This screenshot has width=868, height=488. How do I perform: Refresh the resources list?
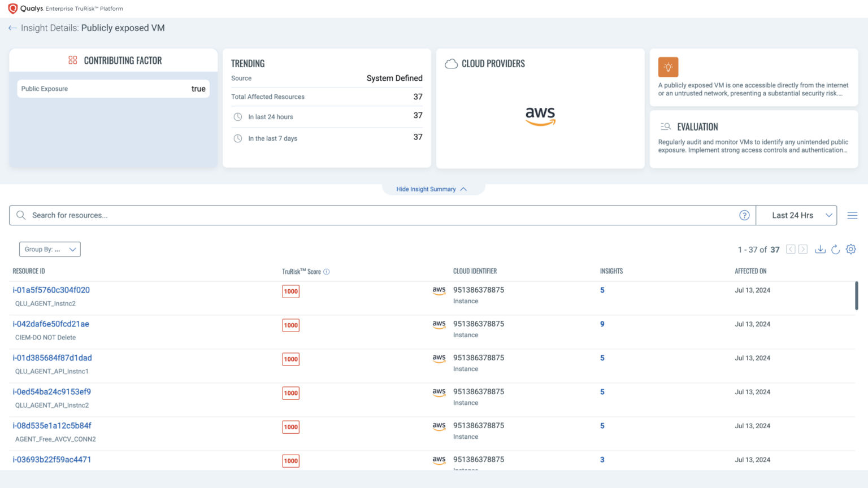[x=836, y=249]
